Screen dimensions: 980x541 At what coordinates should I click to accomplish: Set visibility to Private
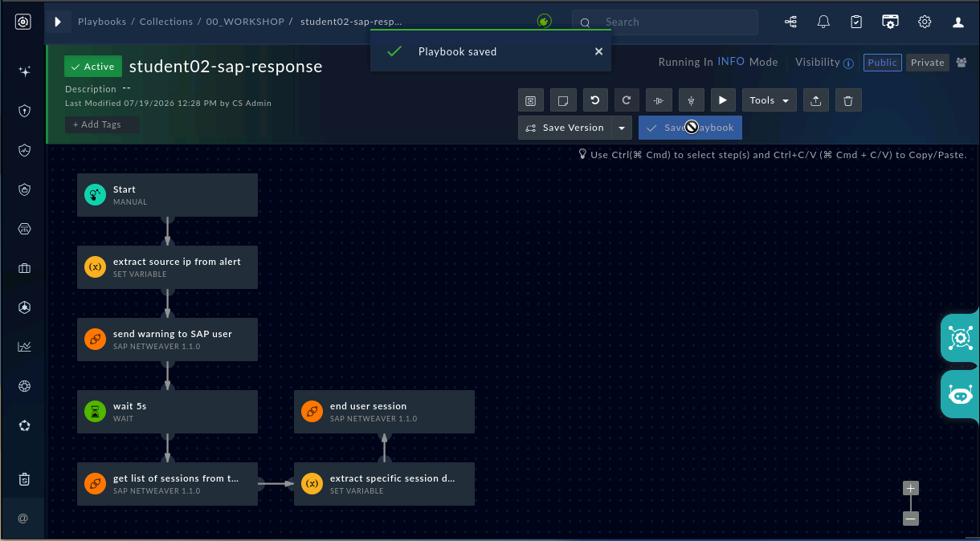[928, 63]
